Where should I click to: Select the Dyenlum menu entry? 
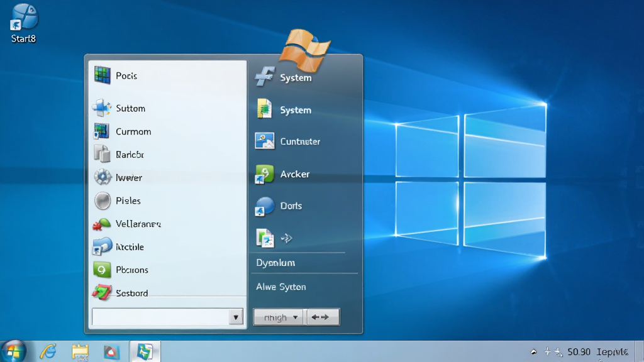pos(275,263)
